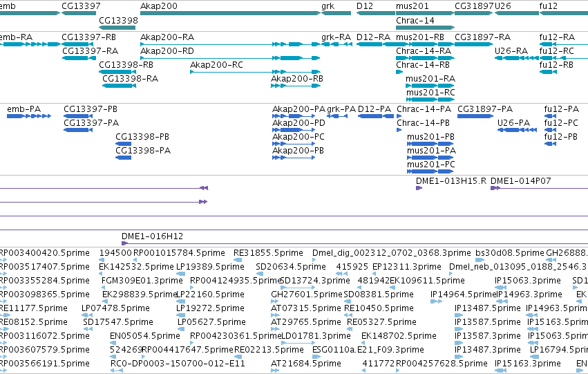This screenshot has height=374, width=588.
Task: Open BAC label DME1-016H12
Action: tap(152, 236)
